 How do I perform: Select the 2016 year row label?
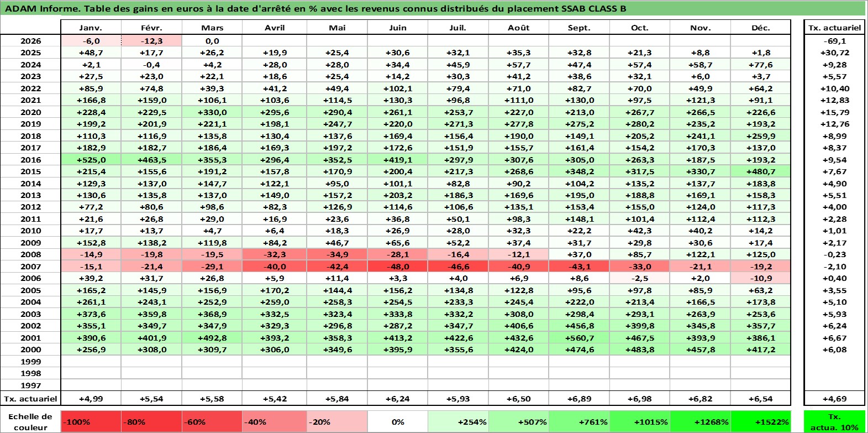(30, 160)
